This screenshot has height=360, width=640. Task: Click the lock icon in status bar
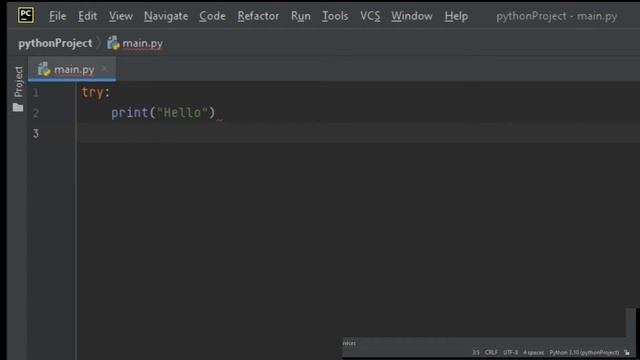(627, 352)
